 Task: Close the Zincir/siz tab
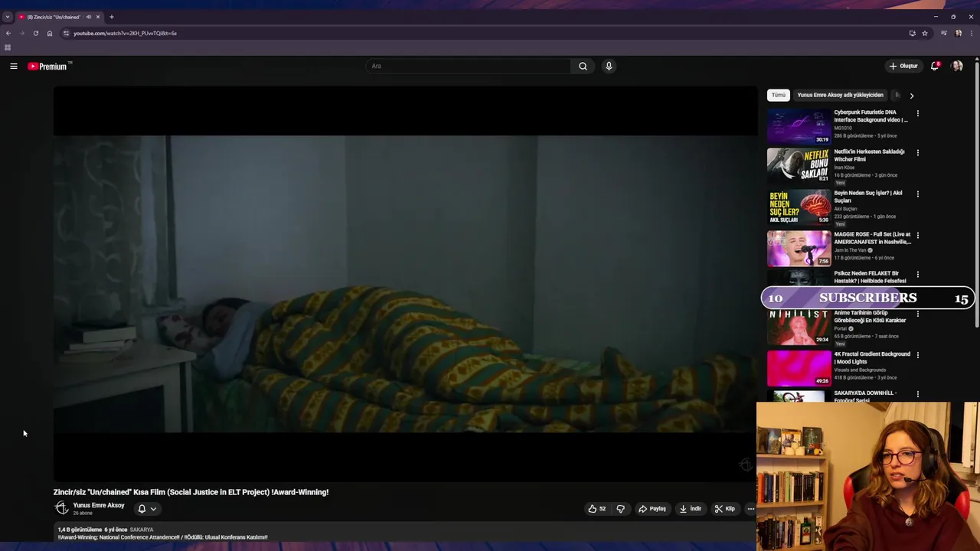(98, 17)
